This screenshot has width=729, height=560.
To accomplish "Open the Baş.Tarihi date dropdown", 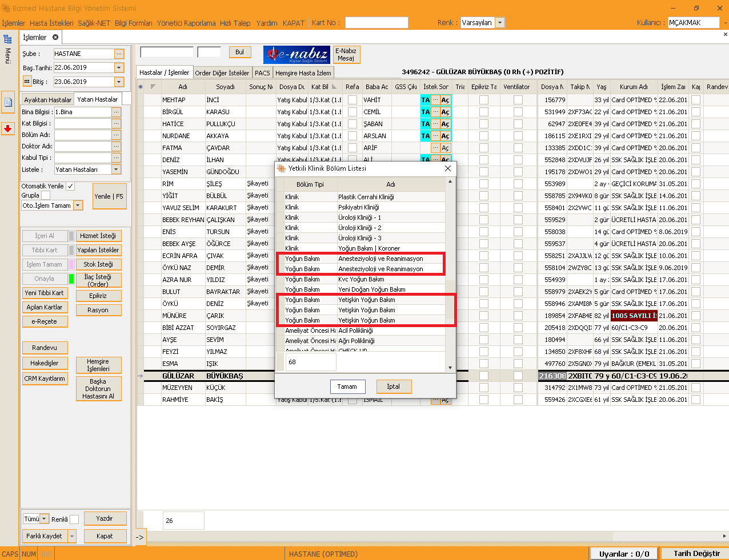I will [x=119, y=67].
